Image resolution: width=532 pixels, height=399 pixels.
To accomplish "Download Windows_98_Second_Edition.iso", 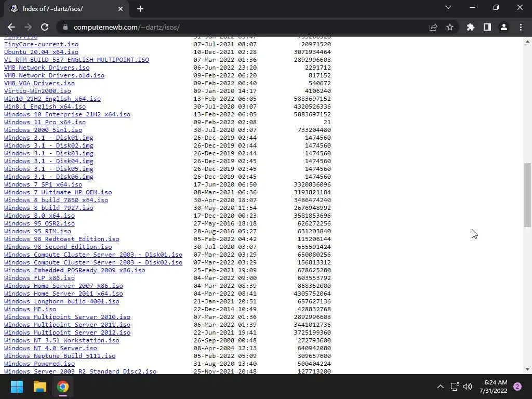I will click(x=58, y=247).
